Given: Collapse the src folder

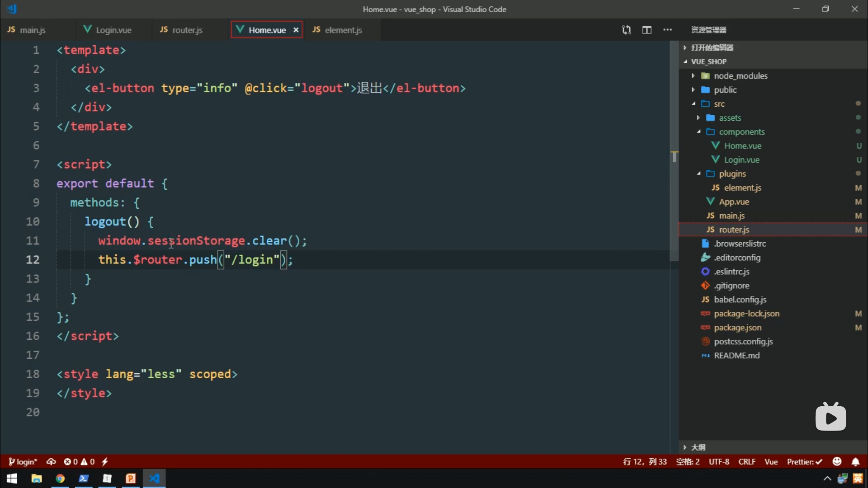Looking at the screenshot, I should coord(773,103).
